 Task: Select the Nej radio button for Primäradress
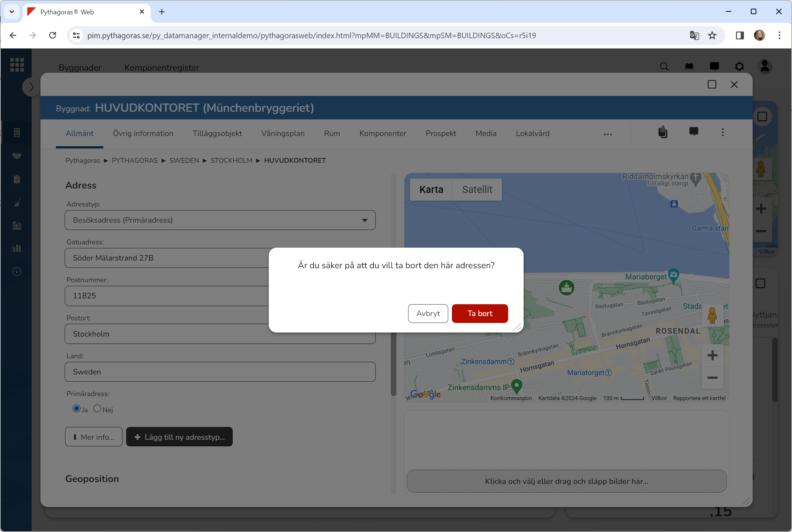(97, 409)
